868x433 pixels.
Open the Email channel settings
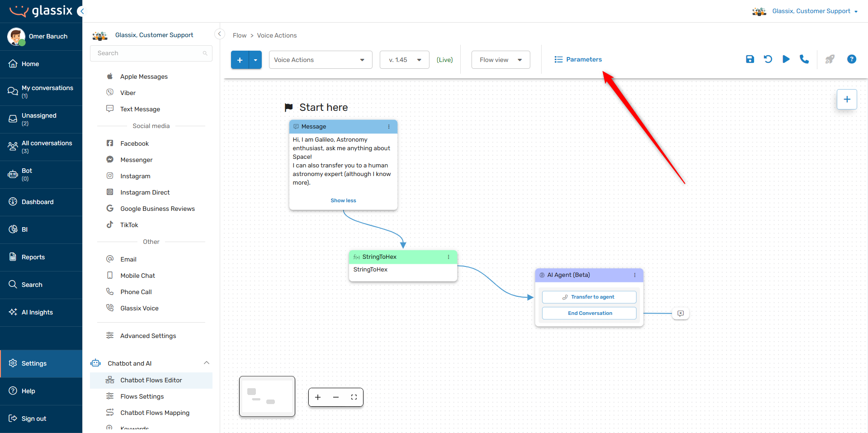point(128,259)
